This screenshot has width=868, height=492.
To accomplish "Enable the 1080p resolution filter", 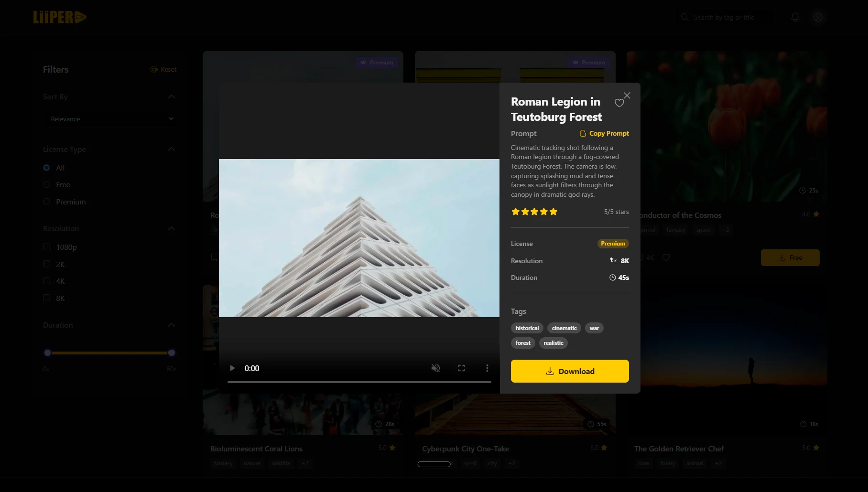I will click(46, 247).
